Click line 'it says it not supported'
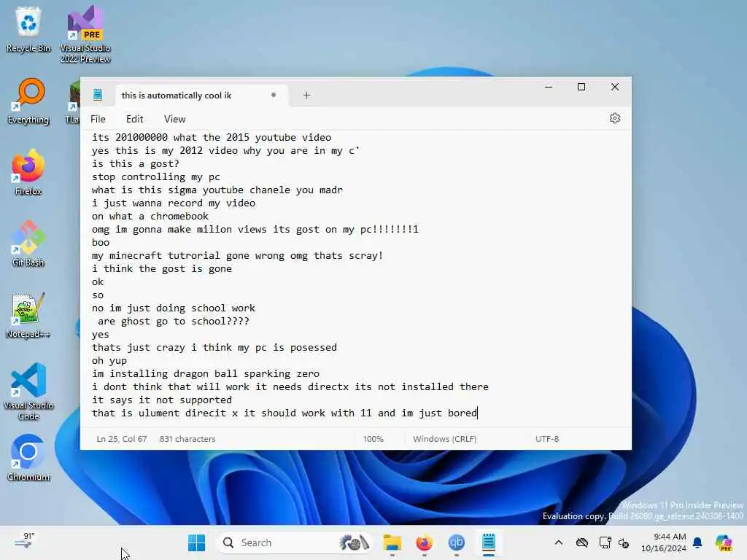The image size is (747, 560). (162, 400)
